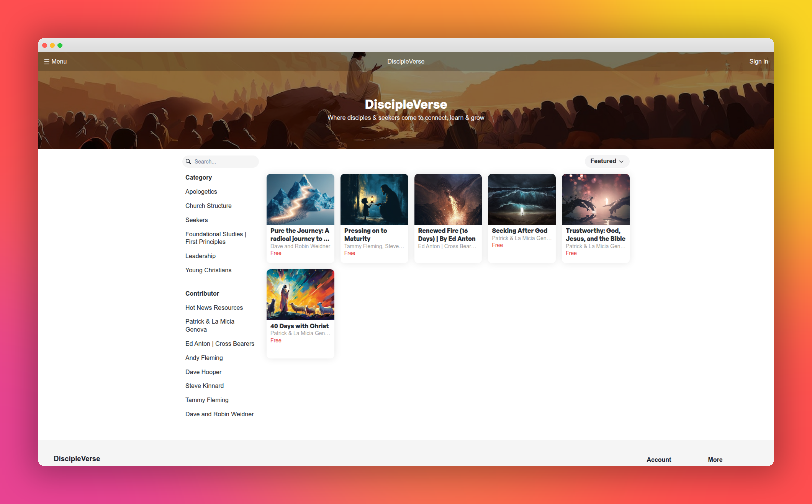This screenshot has height=504, width=812.
Task: Open the Pressing on to Maturity thumbnail
Action: click(x=374, y=199)
